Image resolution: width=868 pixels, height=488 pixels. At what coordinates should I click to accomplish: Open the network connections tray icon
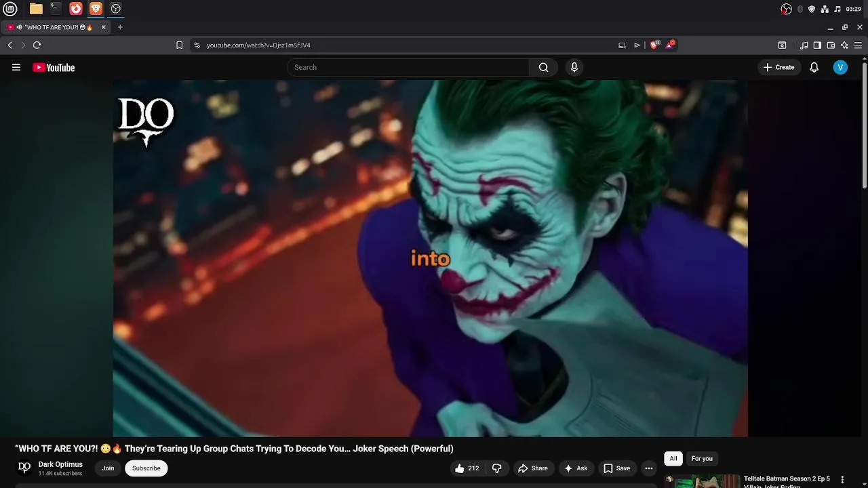[x=825, y=9]
